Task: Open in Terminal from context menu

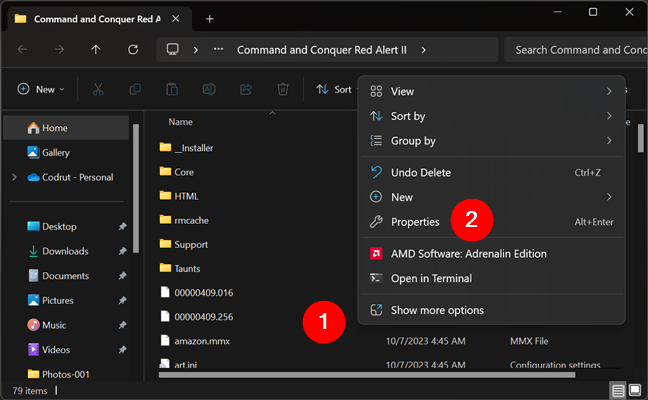Action: coord(431,279)
